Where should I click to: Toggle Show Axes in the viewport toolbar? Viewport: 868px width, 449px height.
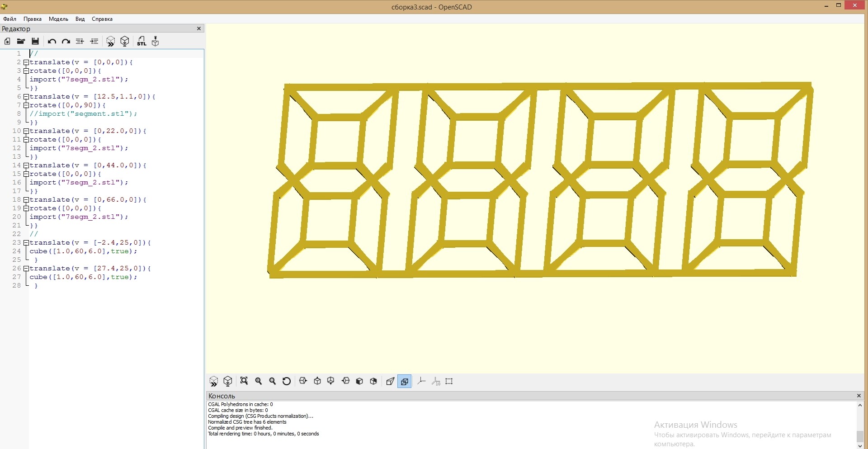[x=421, y=381]
